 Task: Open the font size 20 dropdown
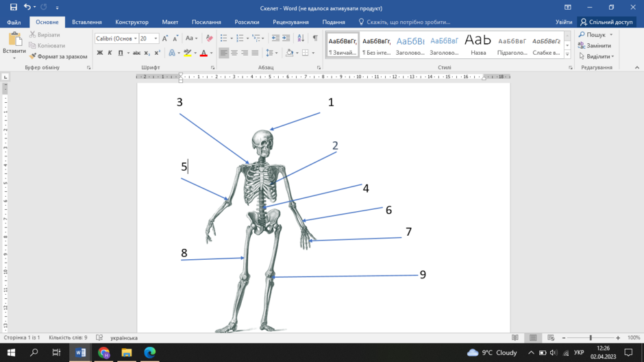(156, 38)
